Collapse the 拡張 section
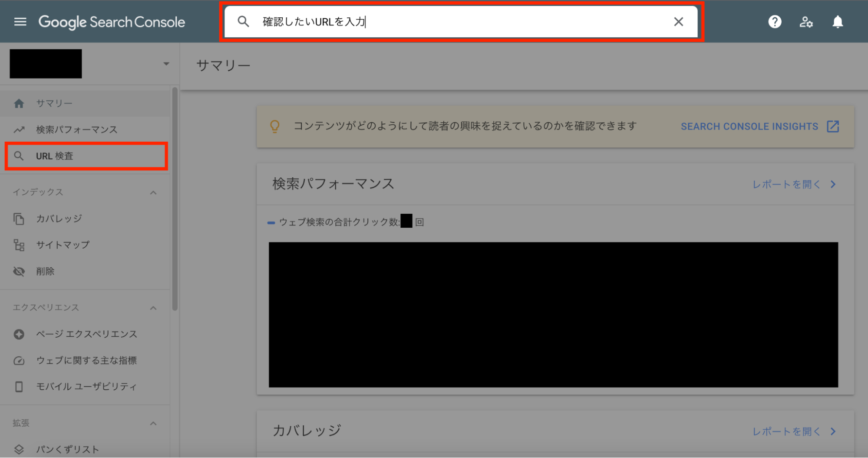Image resolution: width=868 pixels, height=458 pixels. [153, 424]
